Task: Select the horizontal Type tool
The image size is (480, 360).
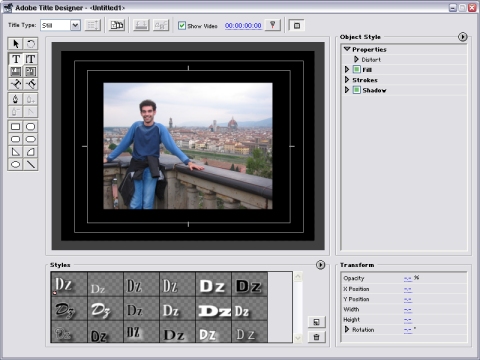Action: pyautogui.click(x=16, y=59)
